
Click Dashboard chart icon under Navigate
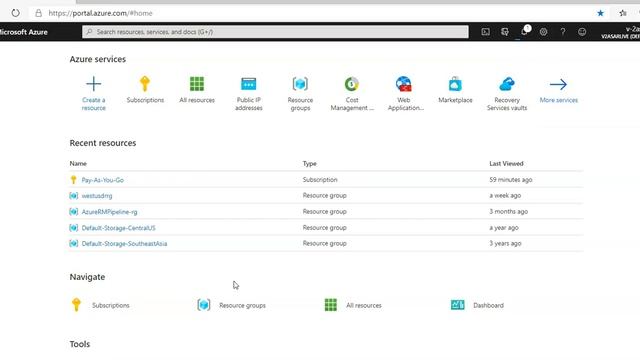pyautogui.click(x=458, y=305)
